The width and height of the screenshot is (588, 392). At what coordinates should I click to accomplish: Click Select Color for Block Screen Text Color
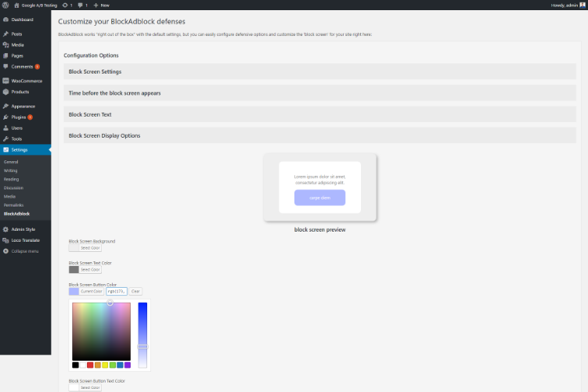pyautogui.click(x=90, y=269)
